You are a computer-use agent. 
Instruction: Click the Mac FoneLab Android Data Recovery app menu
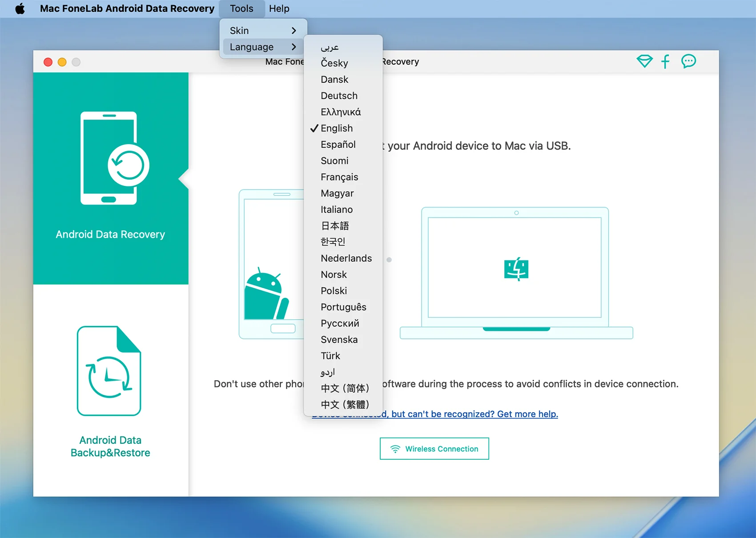click(127, 8)
